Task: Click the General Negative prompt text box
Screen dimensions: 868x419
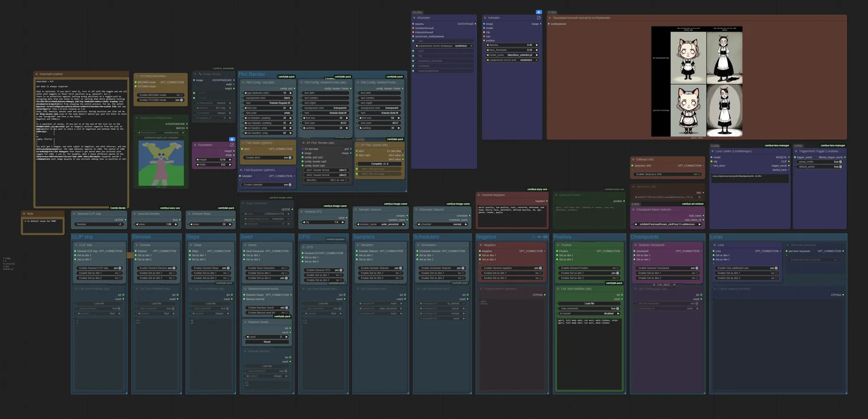Action: coord(512,215)
